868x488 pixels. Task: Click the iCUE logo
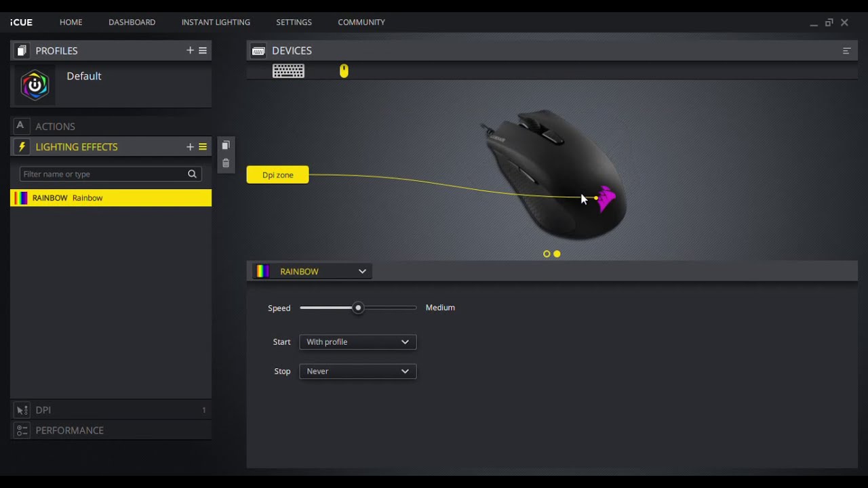click(x=21, y=22)
